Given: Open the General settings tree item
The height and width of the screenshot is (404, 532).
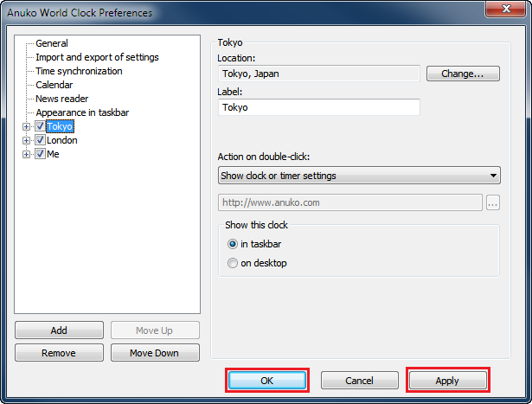Looking at the screenshot, I should (52, 43).
